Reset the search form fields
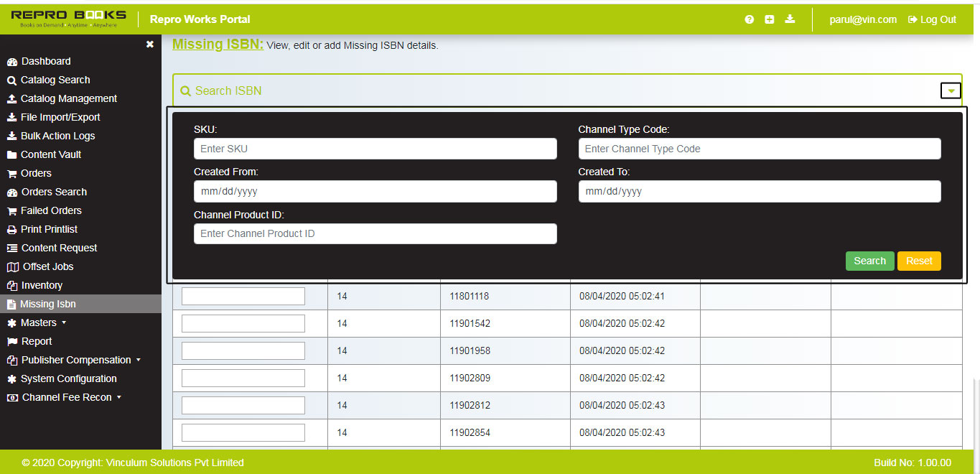The width and height of the screenshot is (980, 474). [919, 261]
